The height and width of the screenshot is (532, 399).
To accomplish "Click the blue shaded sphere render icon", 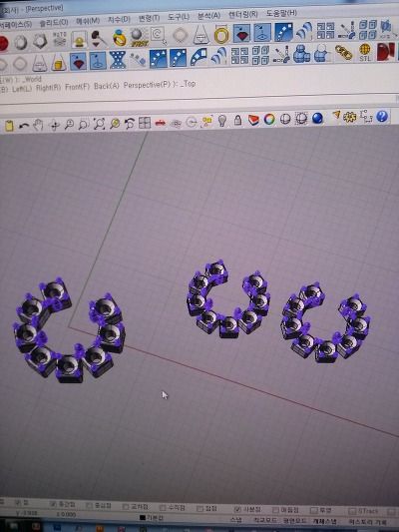I will [317, 118].
